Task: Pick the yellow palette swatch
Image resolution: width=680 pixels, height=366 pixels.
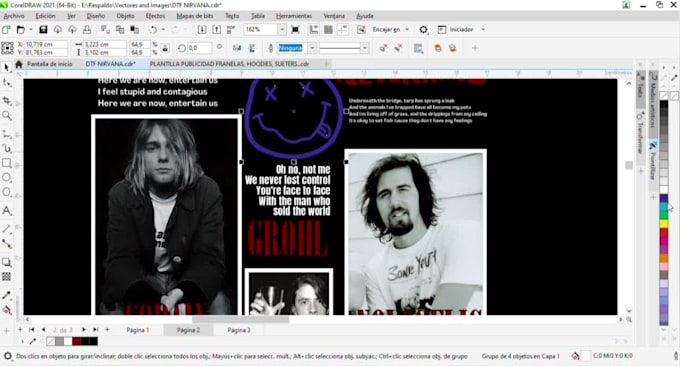Action: point(664,224)
